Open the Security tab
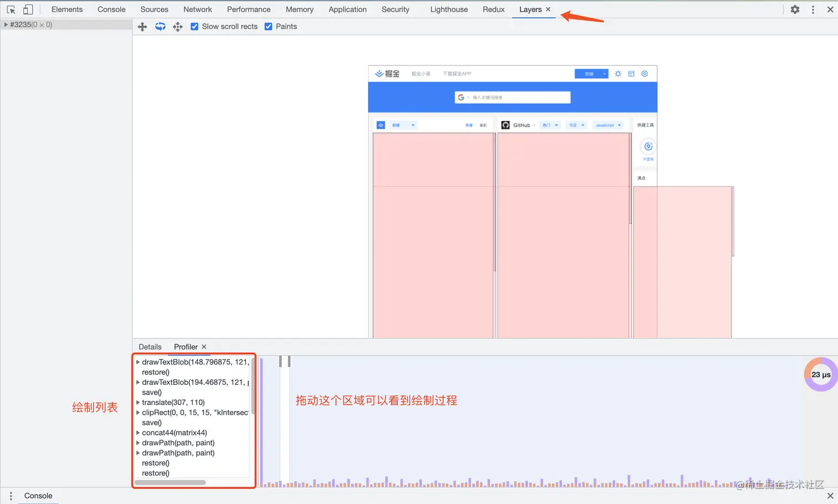Viewport: 838px width, 504px height. [396, 9]
